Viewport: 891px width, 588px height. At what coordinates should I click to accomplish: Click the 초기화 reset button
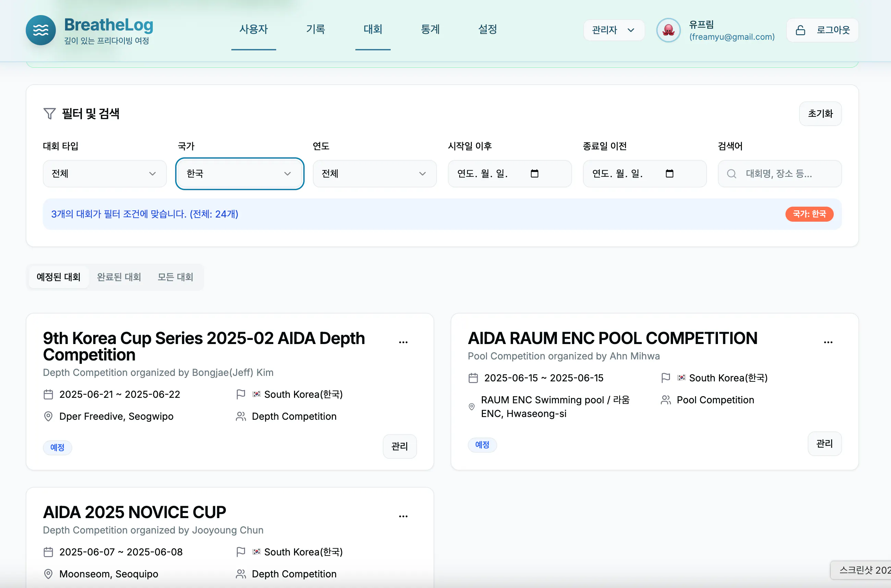(x=820, y=114)
